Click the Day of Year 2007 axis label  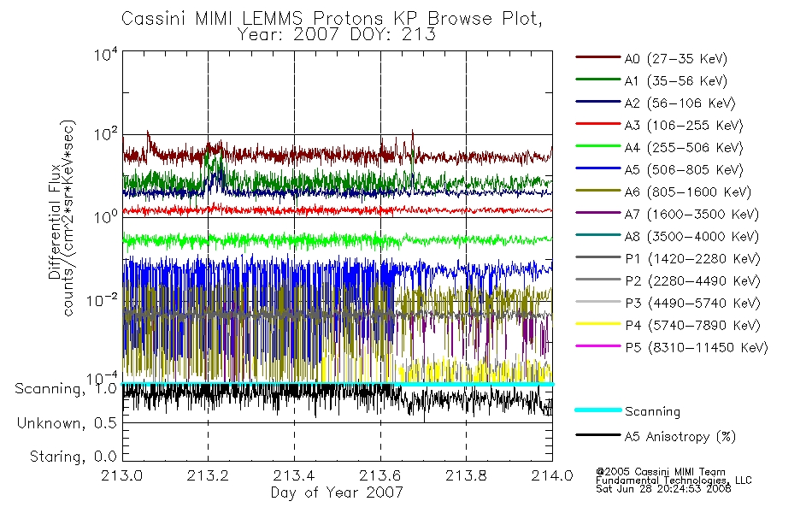[337, 492]
